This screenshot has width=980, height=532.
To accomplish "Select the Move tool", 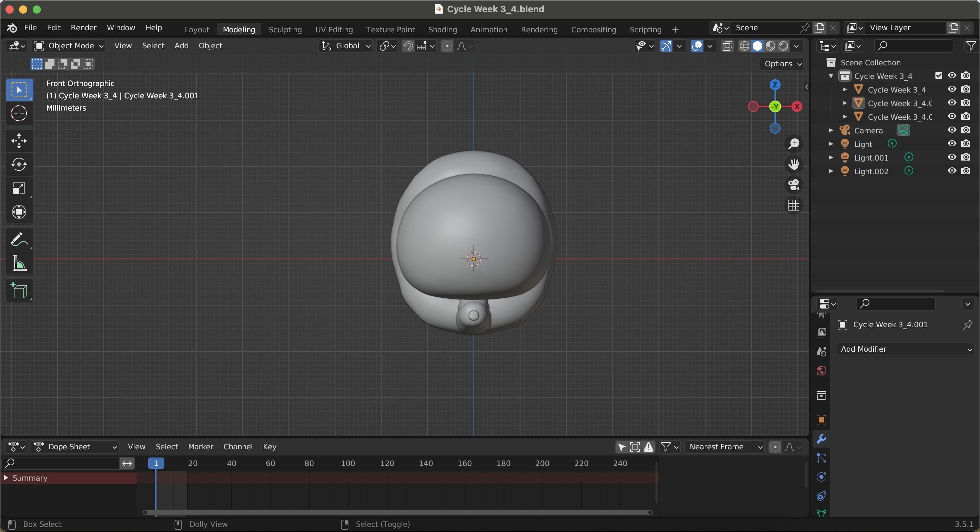I will click(x=19, y=141).
